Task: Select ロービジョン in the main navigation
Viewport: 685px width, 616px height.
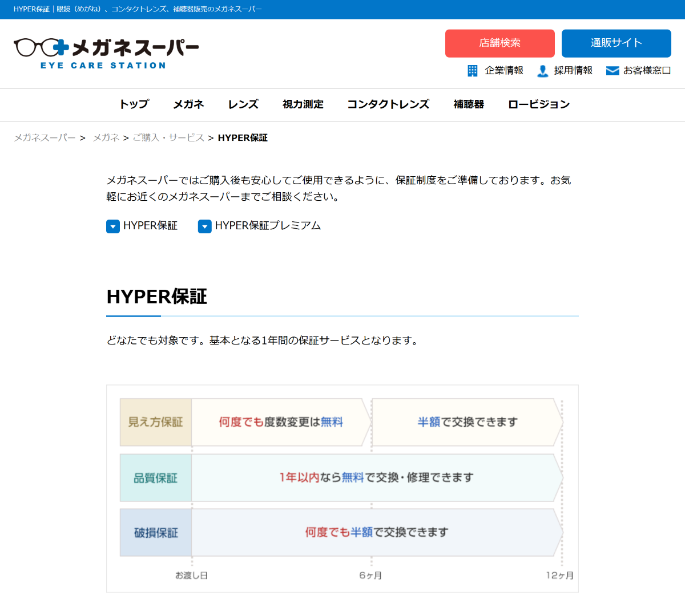Action: [539, 104]
